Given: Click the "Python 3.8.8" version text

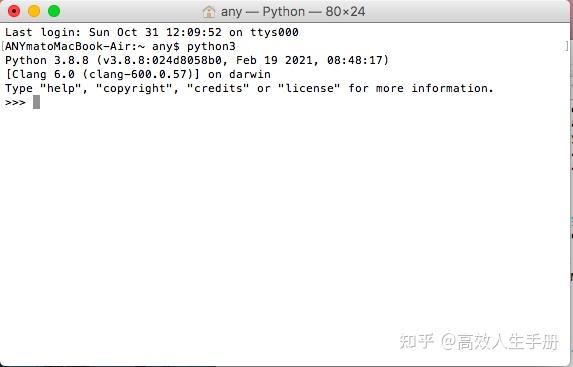Looking at the screenshot, I should click(47, 60).
